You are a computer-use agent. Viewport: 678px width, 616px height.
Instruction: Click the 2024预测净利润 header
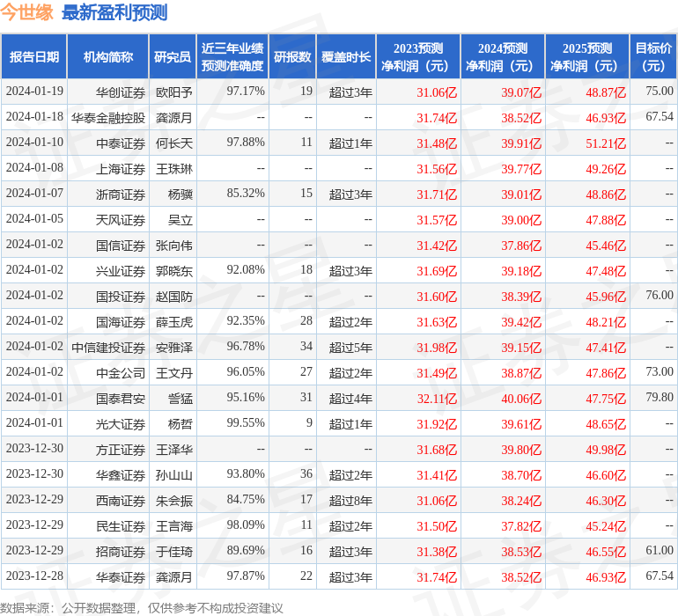[503, 56]
